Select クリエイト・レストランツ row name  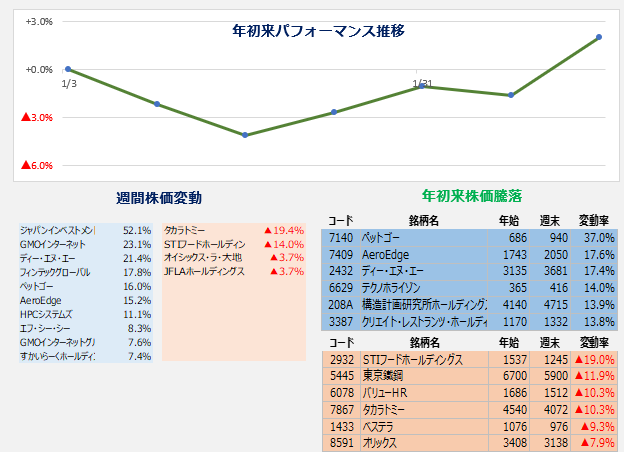[x=424, y=321]
